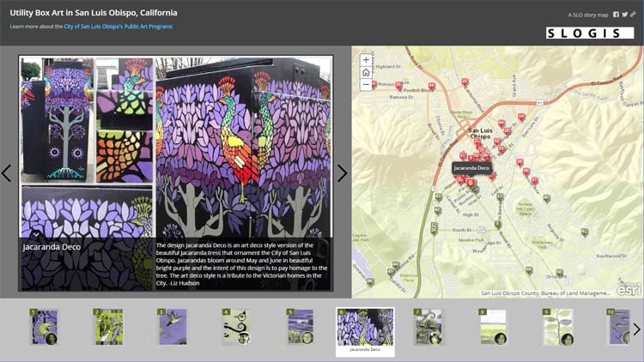Collapse the Jacaranda Deco caption panel
The height and width of the screenshot is (362, 644).
pos(36,234)
